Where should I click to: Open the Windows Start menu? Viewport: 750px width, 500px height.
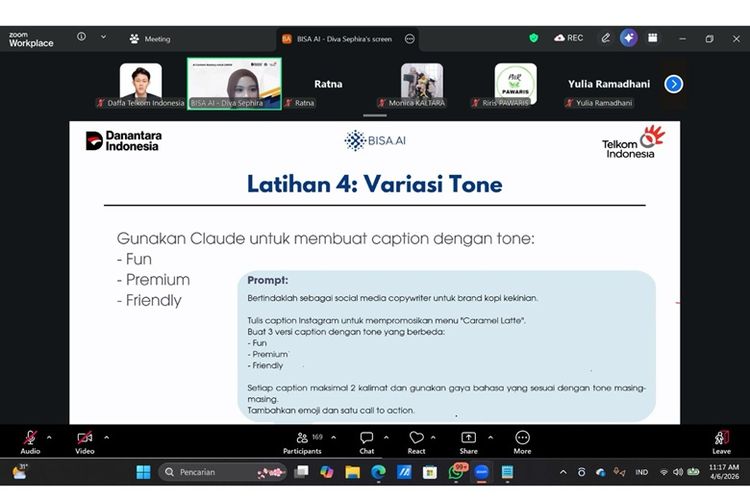click(x=142, y=472)
